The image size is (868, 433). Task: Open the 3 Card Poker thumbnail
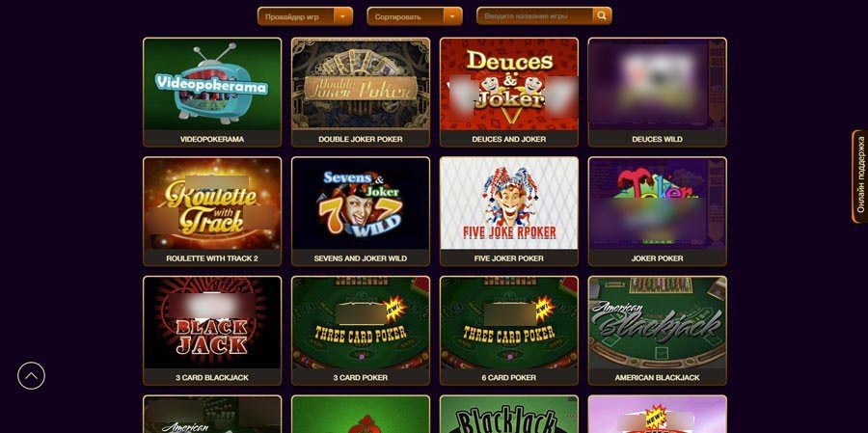click(x=361, y=323)
